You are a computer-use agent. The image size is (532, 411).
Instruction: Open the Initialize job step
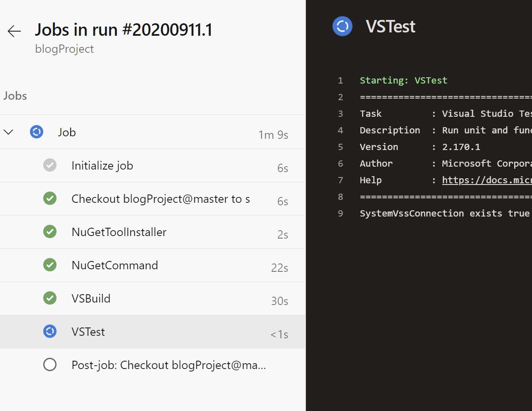[x=153, y=165]
